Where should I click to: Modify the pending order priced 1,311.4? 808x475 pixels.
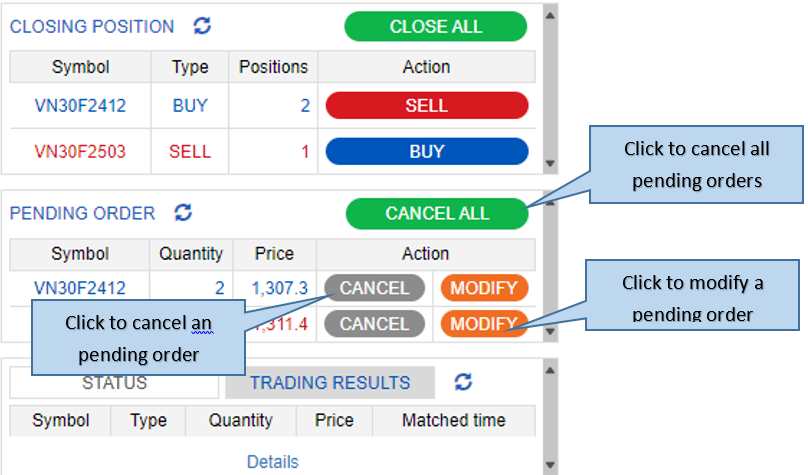(x=484, y=324)
